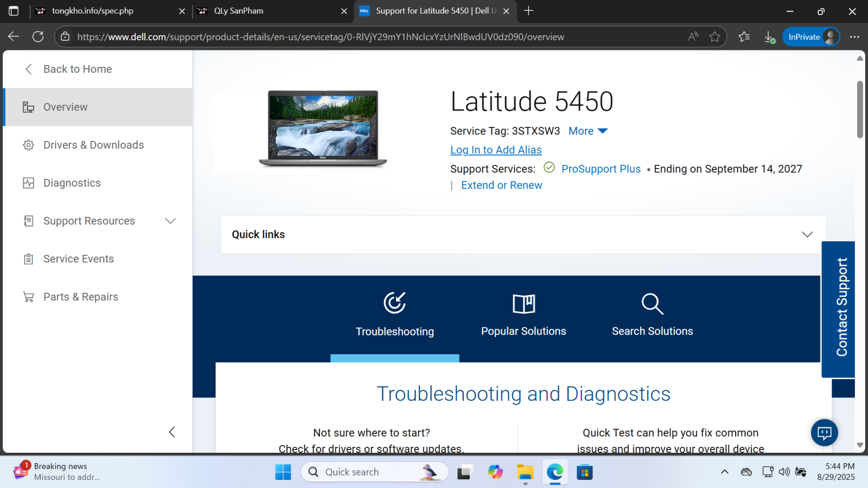The image size is (868, 488).
Task: Click the Search Solutions magnifier icon
Action: click(652, 304)
